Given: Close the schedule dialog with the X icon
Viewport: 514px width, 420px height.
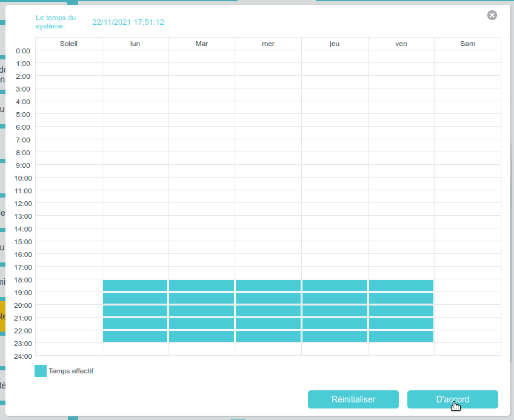Looking at the screenshot, I should (x=492, y=15).
